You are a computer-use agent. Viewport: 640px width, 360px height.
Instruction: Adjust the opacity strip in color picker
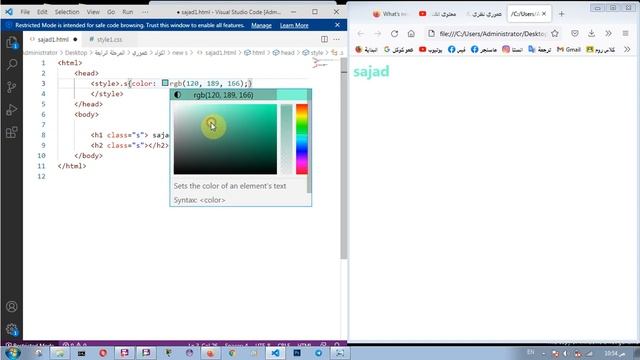pyautogui.click(x=286, y=139)
